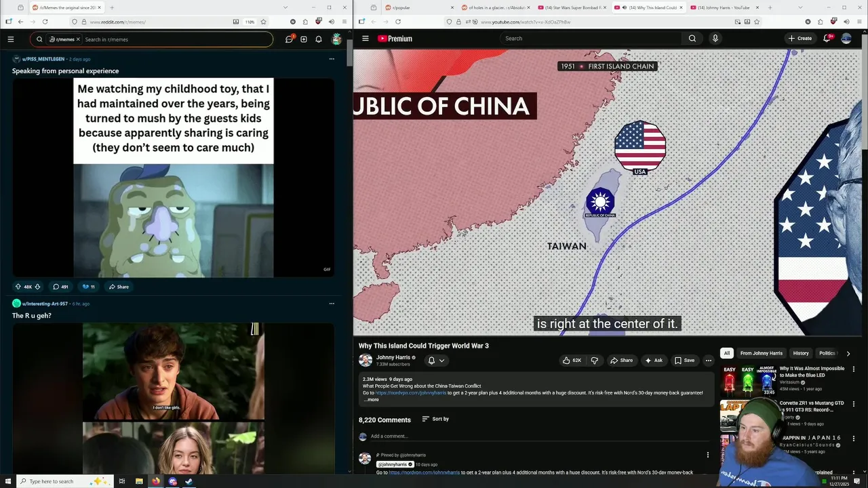Upvote the PISS_MENTLEGEN post
The height and width of the screenshot is (488, 868).
click(x=18, y=287)
